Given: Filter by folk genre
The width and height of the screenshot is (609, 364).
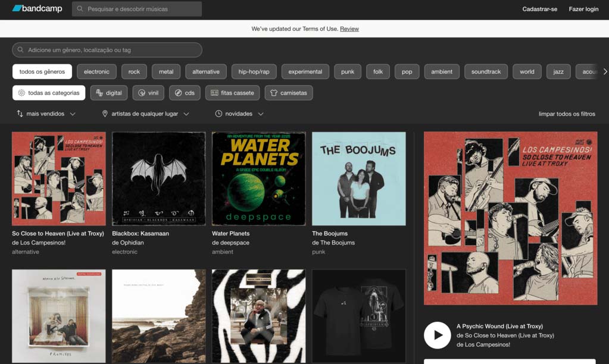Looking at the screenshot, I should (378, 71).
